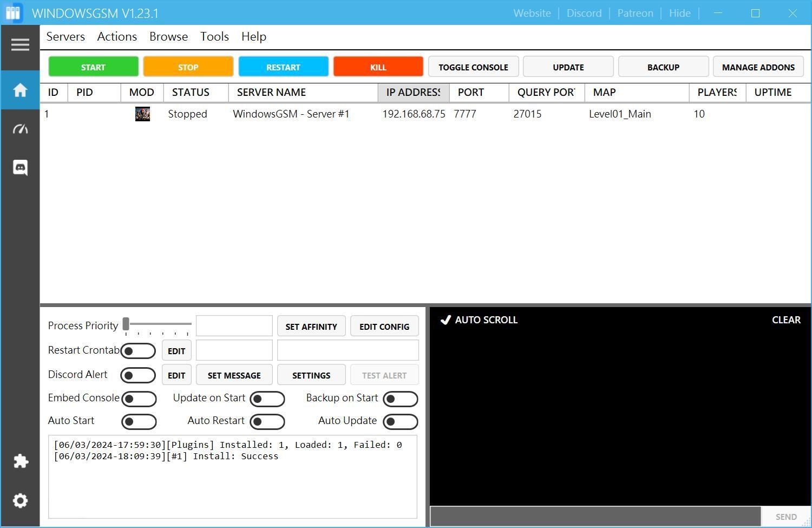The height and width of the screenshot is (528, 812).
Task: Sort by the IP Address column header
Action: [x=414, y=93]
